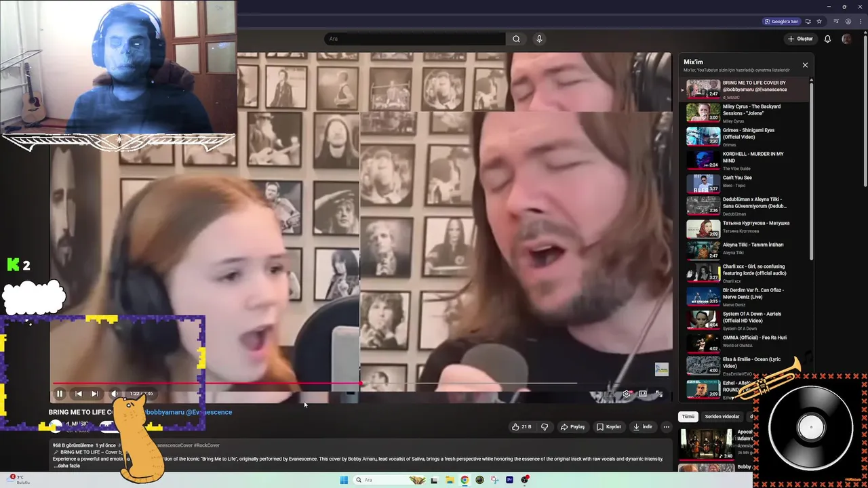Viewport: 868px width, 488px height.
Task: Install app icon in the address bar
Action: pos(808,21)
